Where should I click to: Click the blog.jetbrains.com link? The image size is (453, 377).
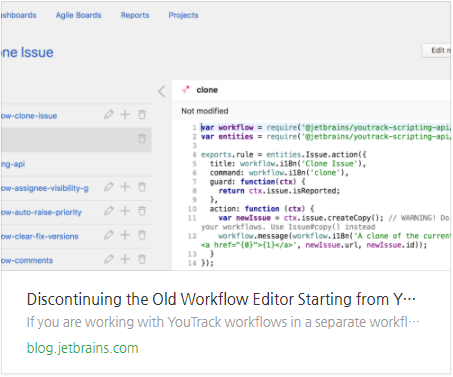pos(82,348)
